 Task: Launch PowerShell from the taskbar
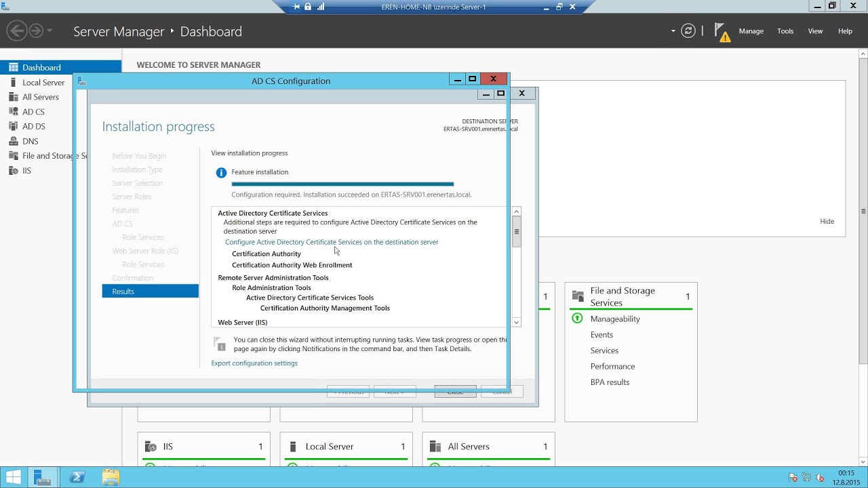77,477
